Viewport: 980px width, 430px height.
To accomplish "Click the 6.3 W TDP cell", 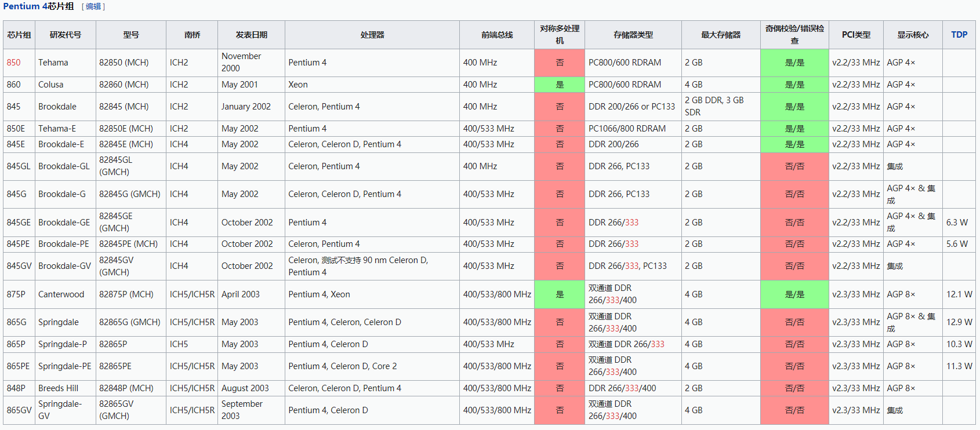I will pyautogui.click(x=959, y=223).
